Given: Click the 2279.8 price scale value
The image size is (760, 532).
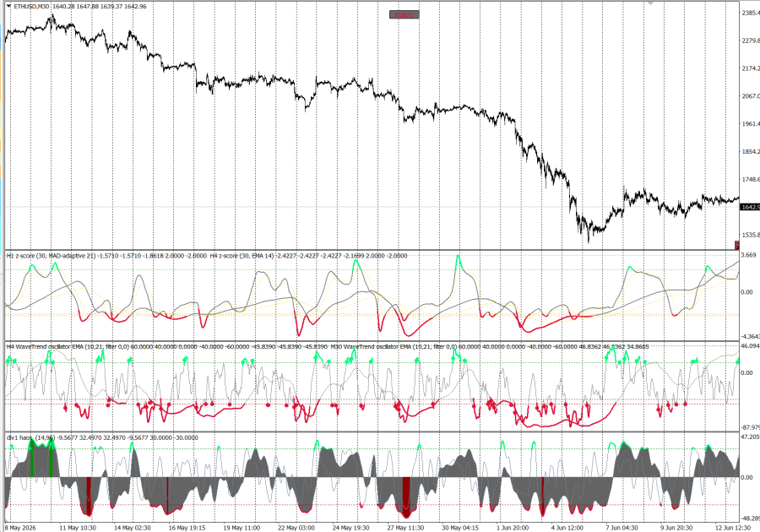Looking at the screenshot, I should click(x=751, y=41).
